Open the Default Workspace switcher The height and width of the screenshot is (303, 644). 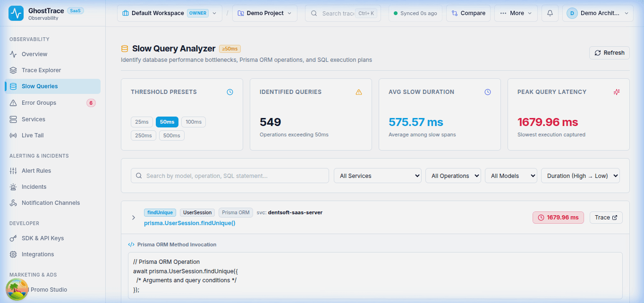pos(169,13)
